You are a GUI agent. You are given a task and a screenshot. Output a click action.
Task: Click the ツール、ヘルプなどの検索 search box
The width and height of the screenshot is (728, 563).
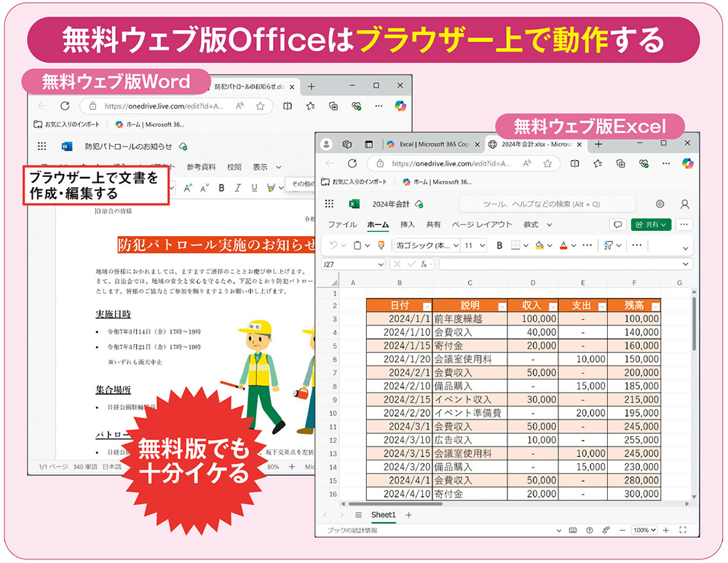547,204
